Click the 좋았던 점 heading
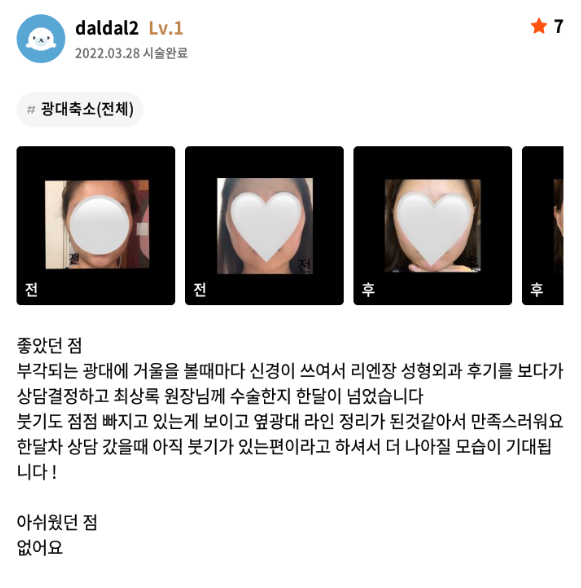Screen dimensions: 581x588 [49, 345]
